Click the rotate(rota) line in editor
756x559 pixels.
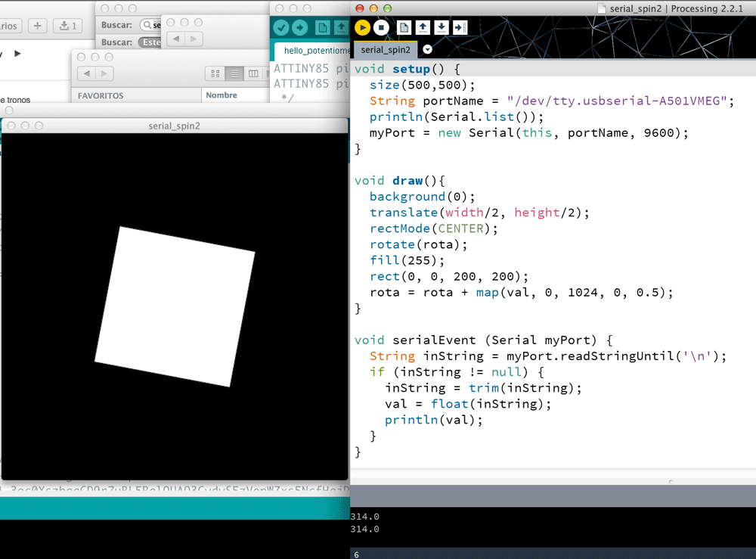419,244
